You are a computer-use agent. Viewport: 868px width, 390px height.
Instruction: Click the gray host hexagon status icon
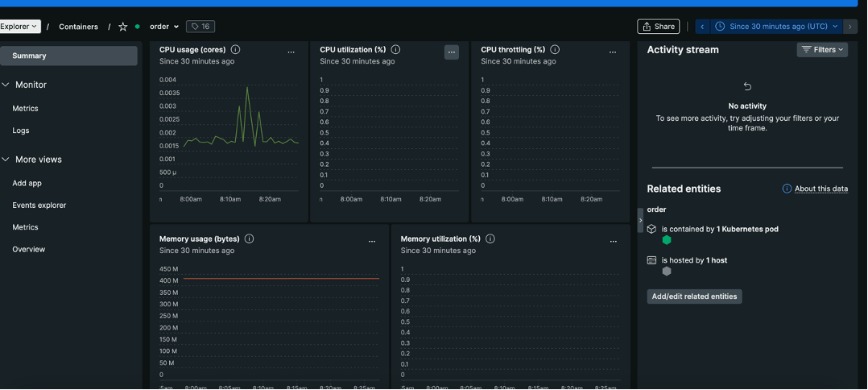tap(667, 272)
